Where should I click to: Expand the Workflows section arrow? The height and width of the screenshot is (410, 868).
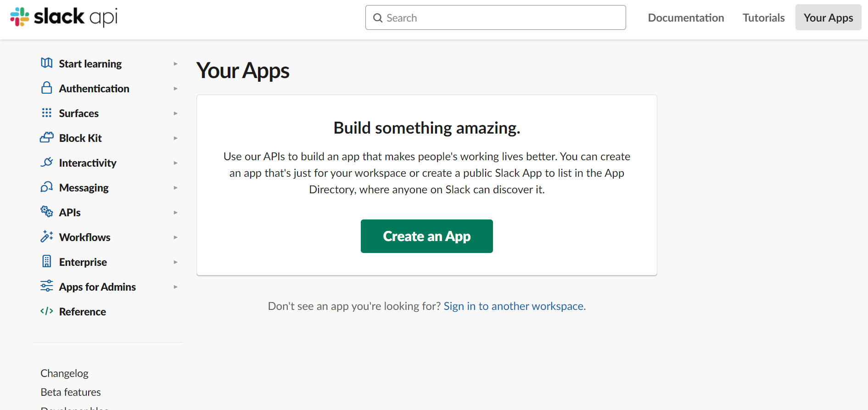(175, 237)
